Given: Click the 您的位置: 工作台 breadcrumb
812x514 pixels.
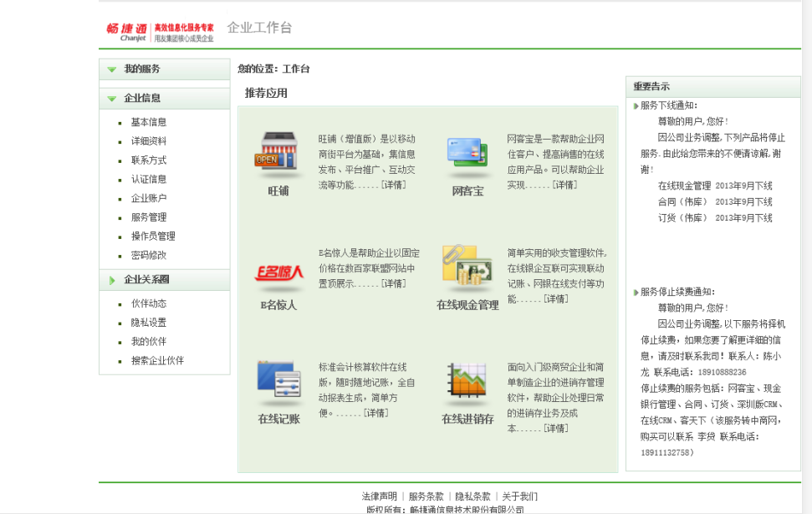Looking at the screenshot, I should point(273,69).
